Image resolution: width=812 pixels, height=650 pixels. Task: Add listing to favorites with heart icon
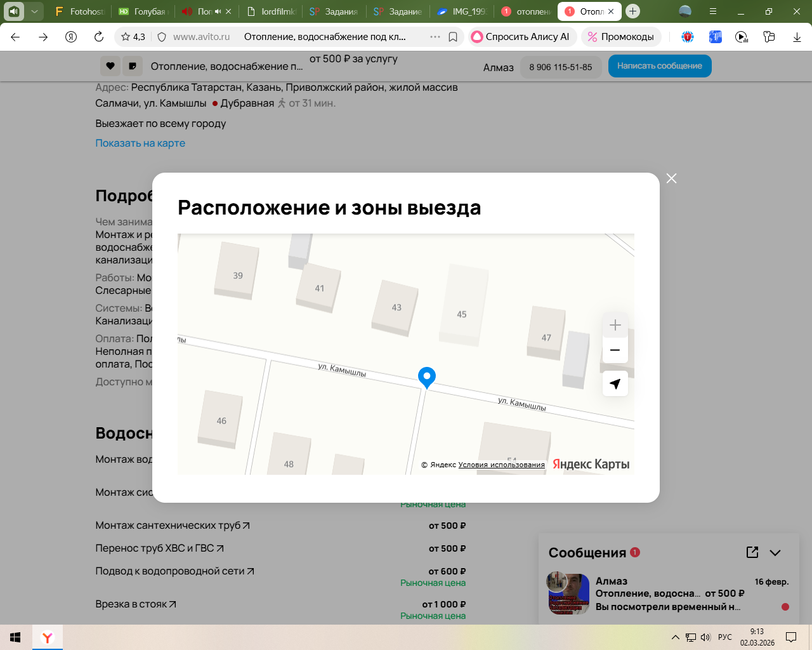pyautogui.click(x=110, y=66)
